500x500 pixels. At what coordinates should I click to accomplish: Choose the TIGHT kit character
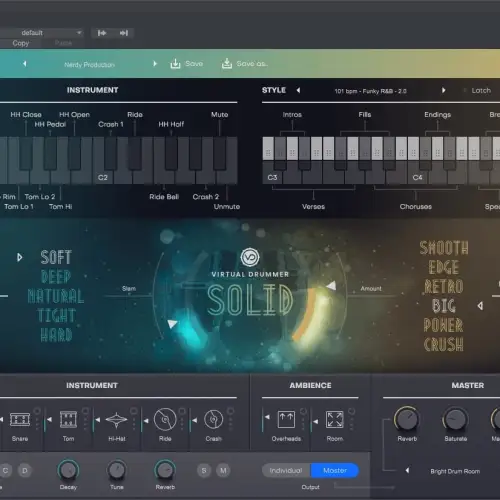56,315
